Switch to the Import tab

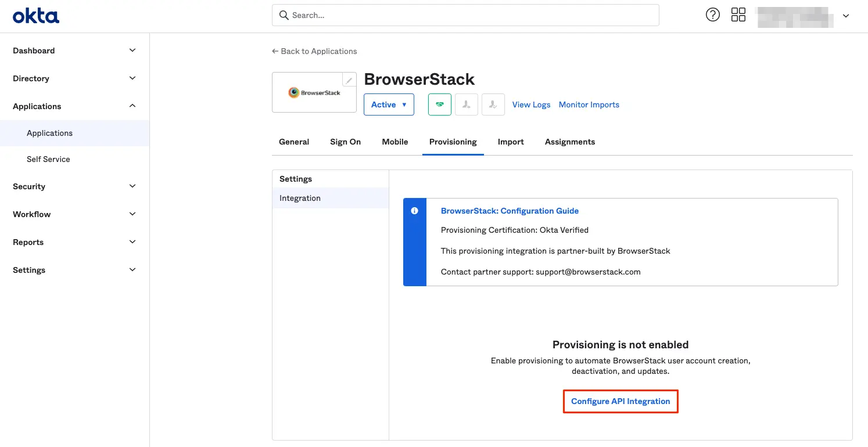click(x=511, y=142)
